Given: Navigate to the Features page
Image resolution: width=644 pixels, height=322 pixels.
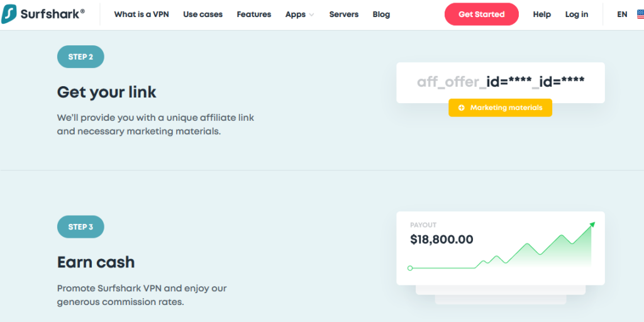Looking at the screenshot, I should coord(254,14).
